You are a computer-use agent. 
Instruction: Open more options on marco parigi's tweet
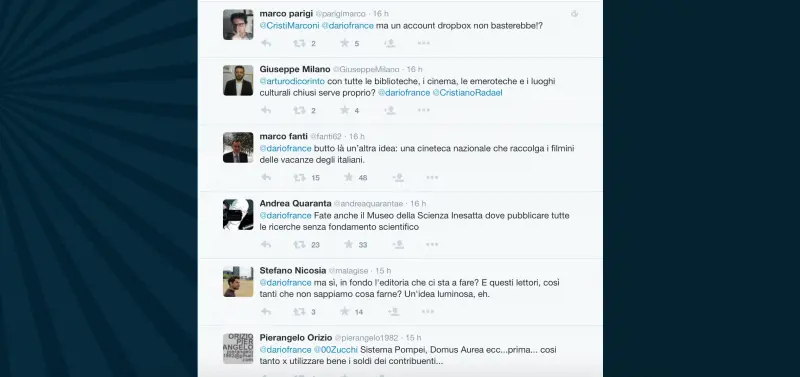[424, 43]
